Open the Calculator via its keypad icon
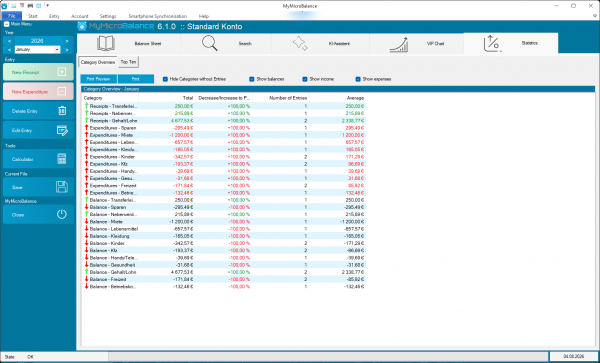Screen dimensions: 600x363 pos(62,159)
